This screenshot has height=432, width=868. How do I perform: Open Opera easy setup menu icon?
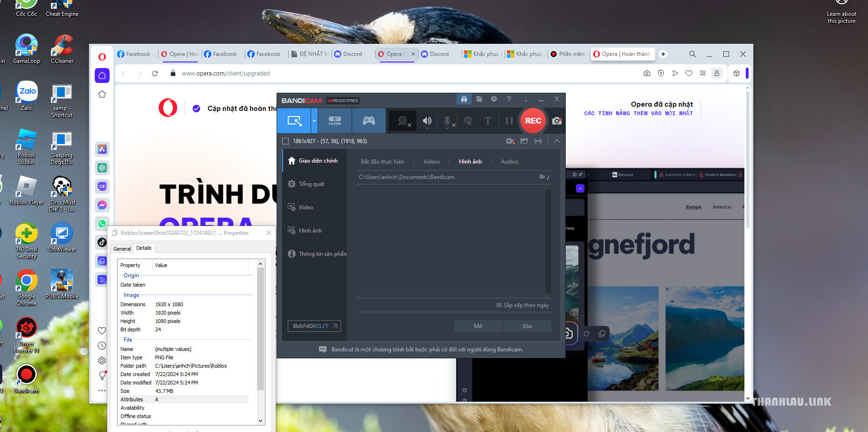click(703, 73)
